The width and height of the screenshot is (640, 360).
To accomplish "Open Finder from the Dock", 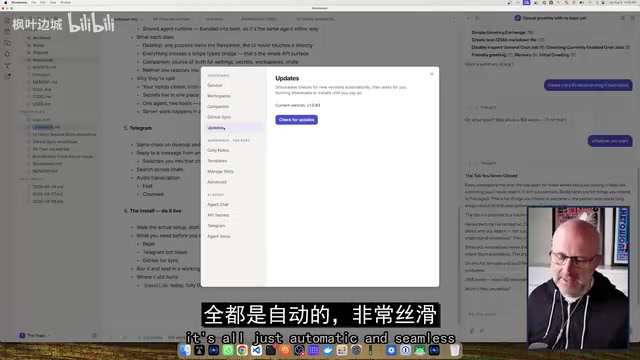I will 185,350.
